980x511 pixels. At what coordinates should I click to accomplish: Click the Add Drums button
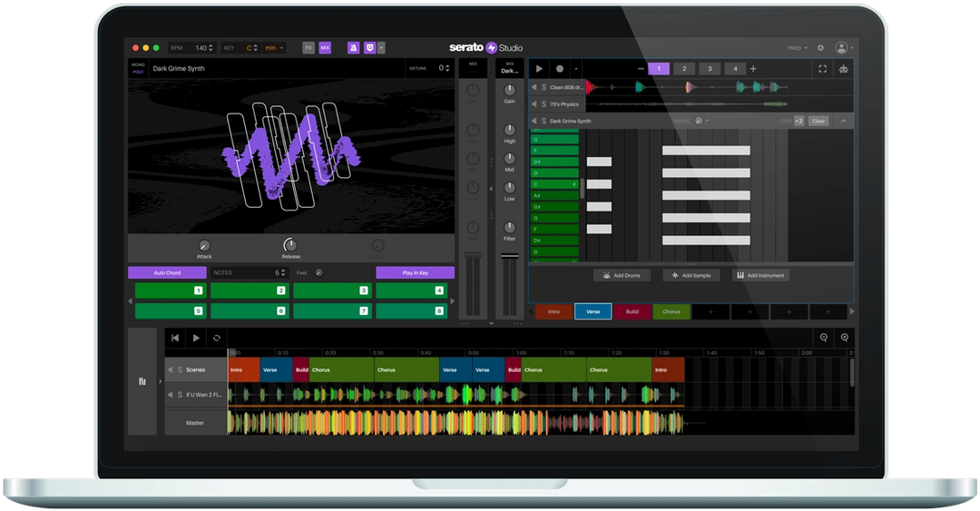pyautogui.click(x=622, y=275)
